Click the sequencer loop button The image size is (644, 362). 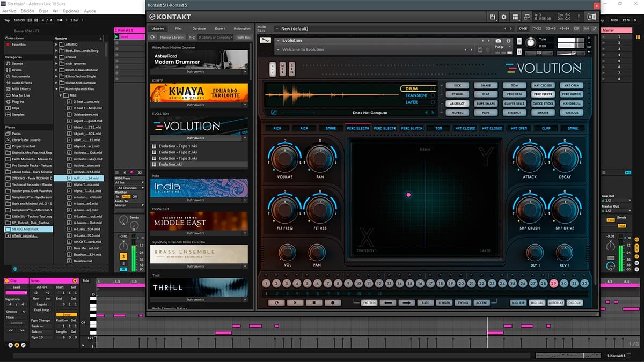276,302
